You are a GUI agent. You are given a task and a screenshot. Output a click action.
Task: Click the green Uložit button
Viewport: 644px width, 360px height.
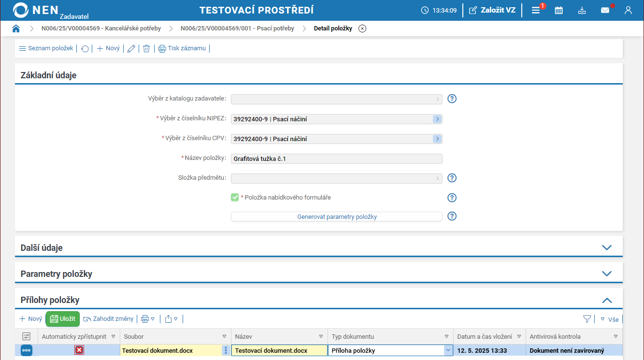coord(63,319)
